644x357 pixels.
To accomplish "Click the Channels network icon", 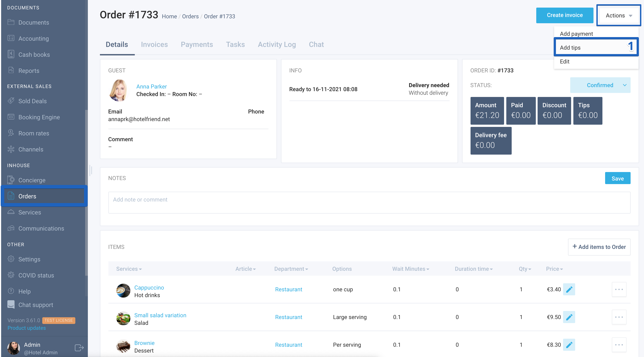I will 11,149.
